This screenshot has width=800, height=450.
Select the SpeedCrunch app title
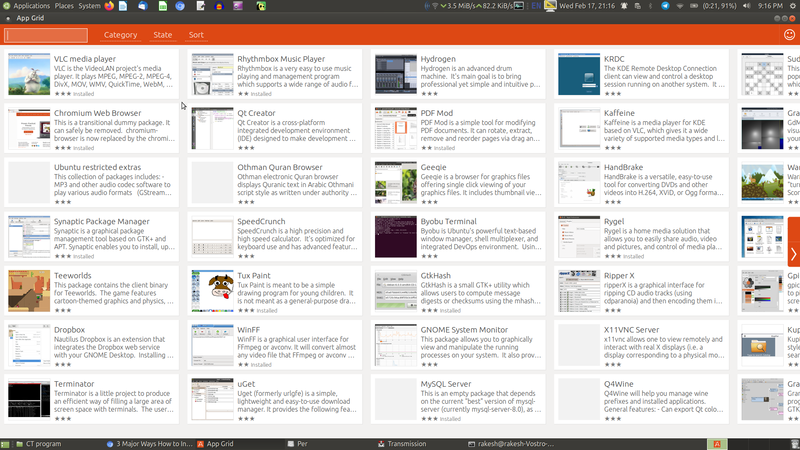click(x=261, y=221)
